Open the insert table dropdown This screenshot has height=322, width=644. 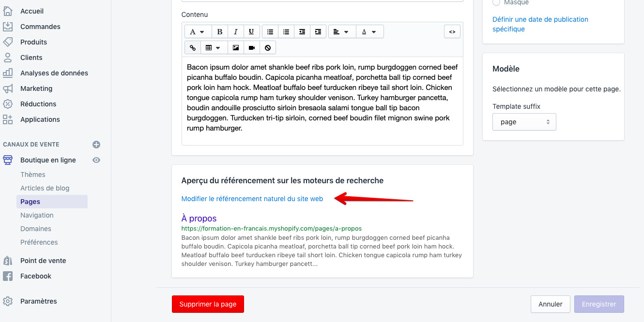[214, 48]
